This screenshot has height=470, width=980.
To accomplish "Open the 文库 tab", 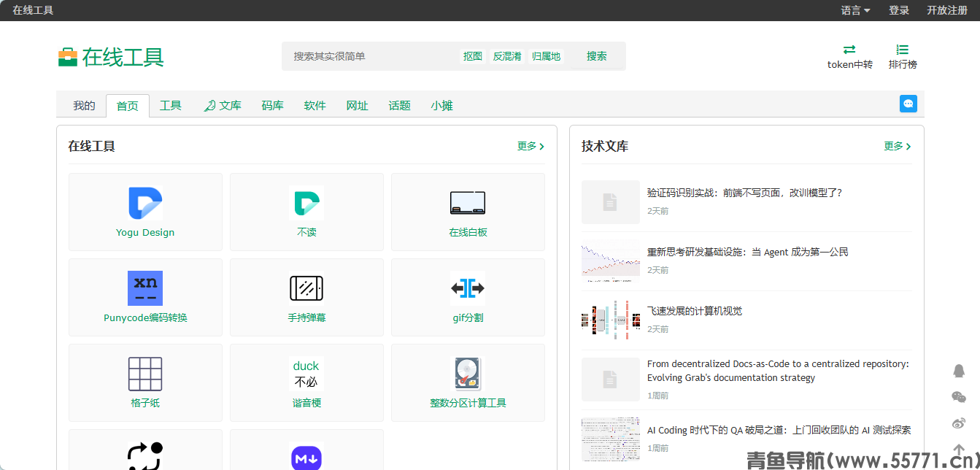I will pos(223,106).
